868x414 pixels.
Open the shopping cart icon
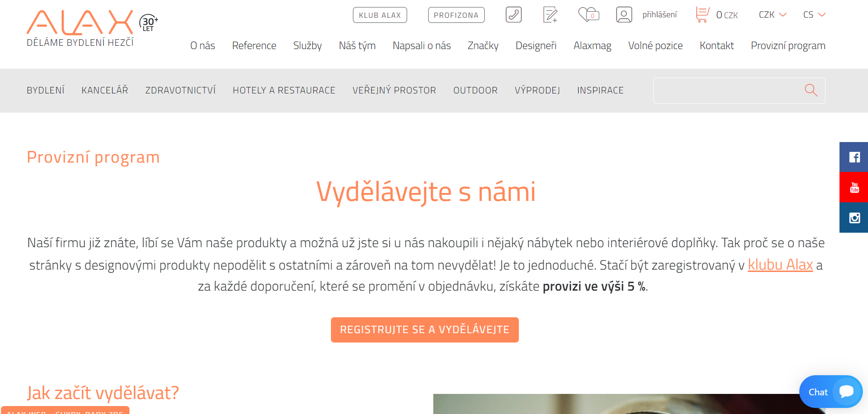(x=702, y=14)
